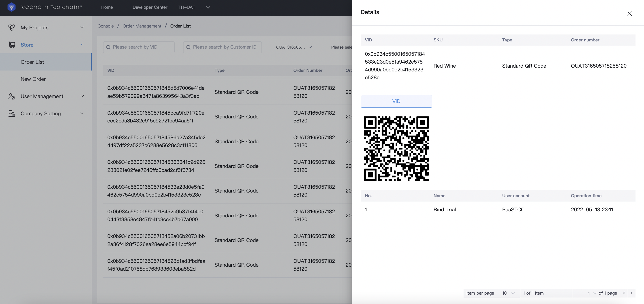This screenshot has width=644, height=304.
Task: Click Console breadcrumb link
Action: tap(106, 26)
